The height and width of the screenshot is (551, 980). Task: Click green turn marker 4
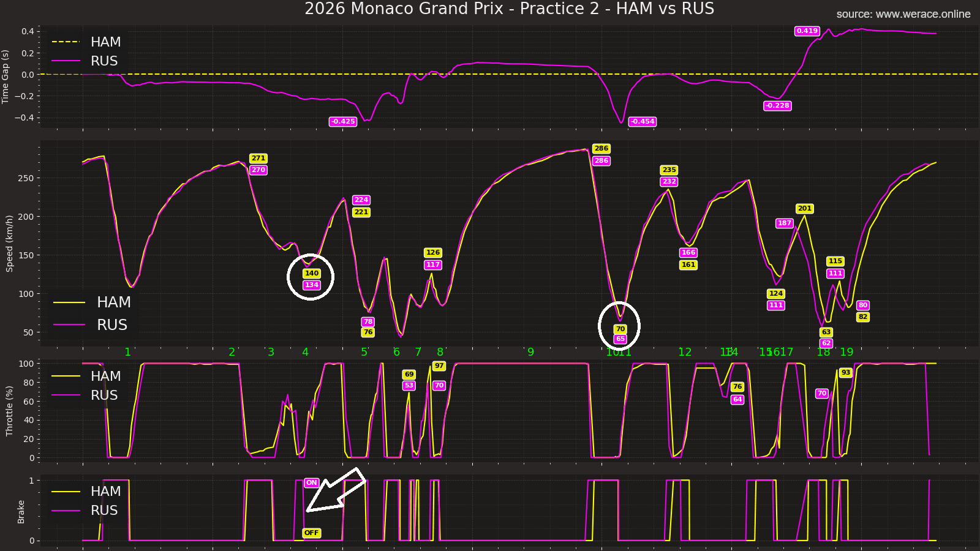[306, 352]
